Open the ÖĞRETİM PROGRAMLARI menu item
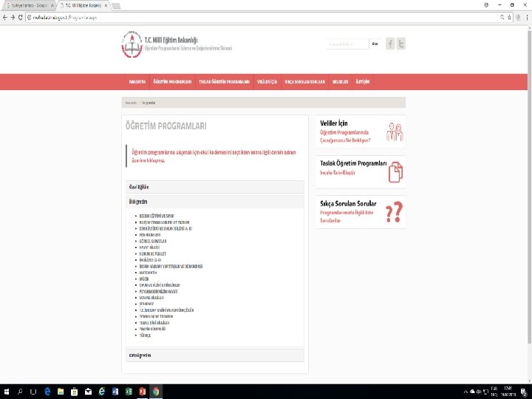The height and width of the screenshot is (399, 532). (x=172, y=82)
